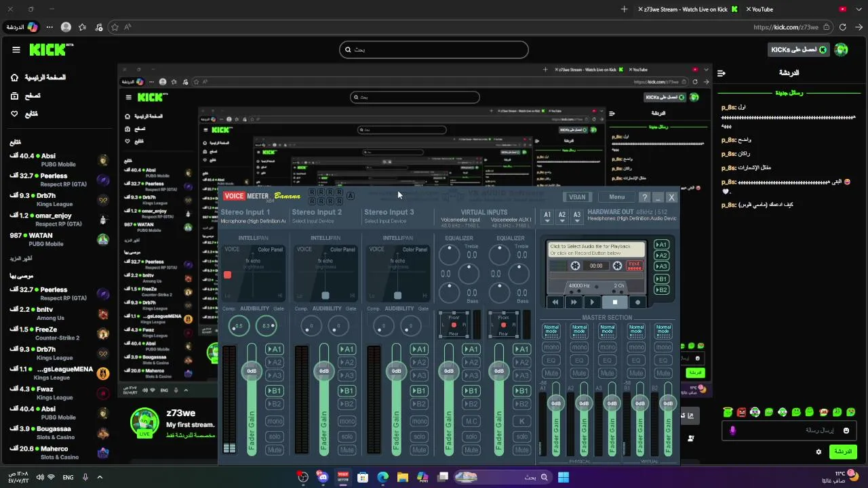Toggle A2 routing on Stereo Input 2
Screen dimensions: 868x488
coord(347,363)
